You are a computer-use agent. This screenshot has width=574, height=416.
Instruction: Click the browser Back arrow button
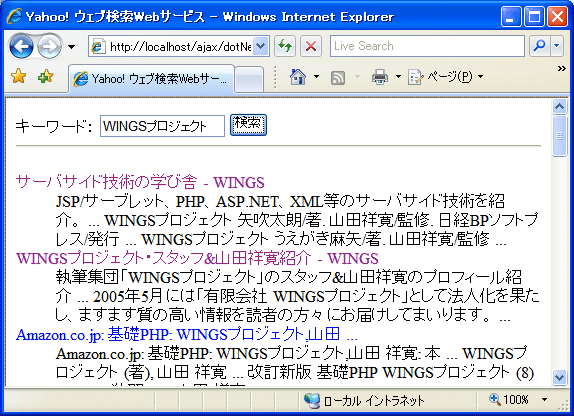pos(21,46)
